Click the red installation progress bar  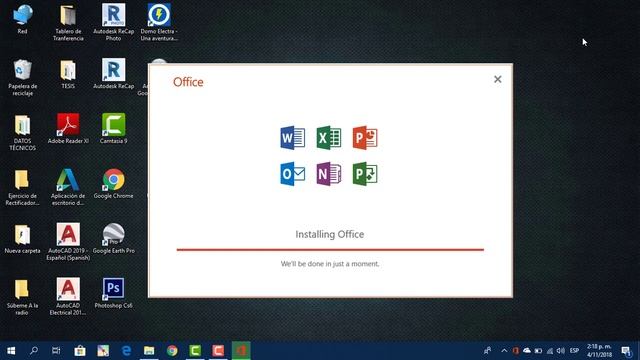[x=330, y=249]
